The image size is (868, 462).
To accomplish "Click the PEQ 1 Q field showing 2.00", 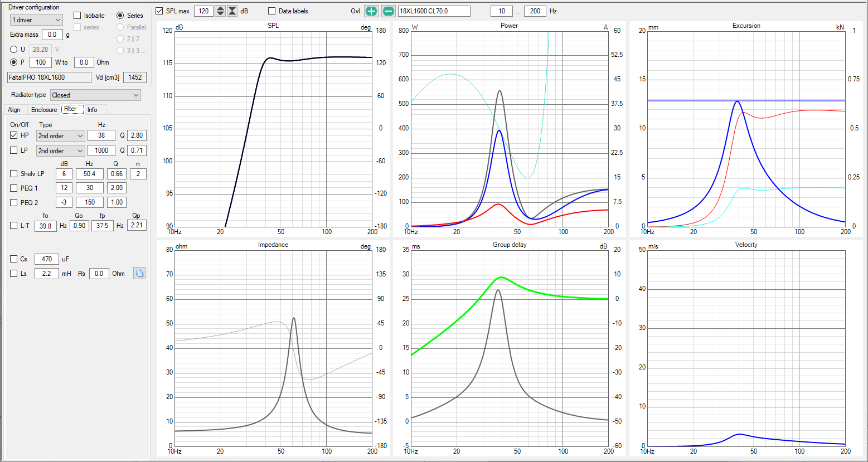I will (x=117, y=188).
